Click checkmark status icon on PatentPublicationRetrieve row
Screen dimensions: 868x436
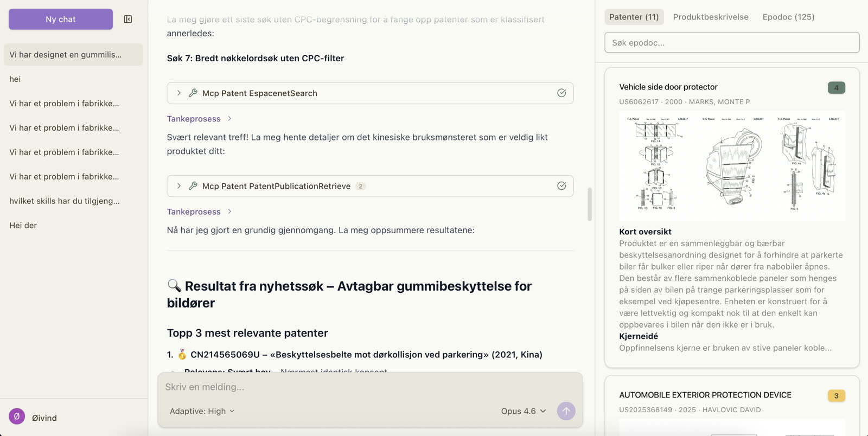[x=561, y=186]
